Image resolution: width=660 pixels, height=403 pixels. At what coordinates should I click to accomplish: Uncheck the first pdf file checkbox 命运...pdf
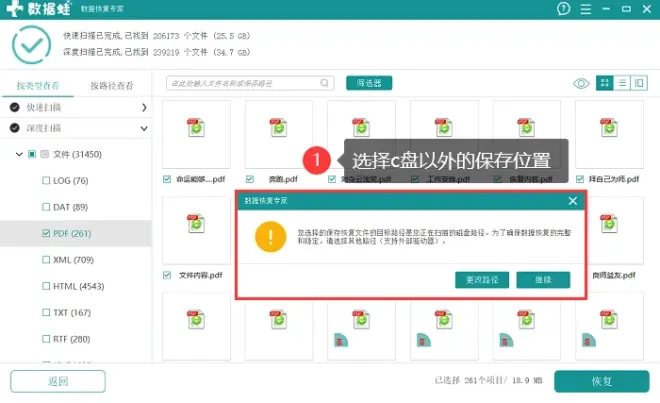[167, 179]
